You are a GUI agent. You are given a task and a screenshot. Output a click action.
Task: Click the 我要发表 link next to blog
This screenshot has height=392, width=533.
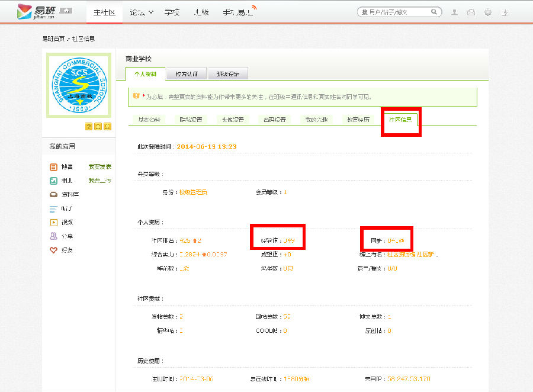coord(99,167)
